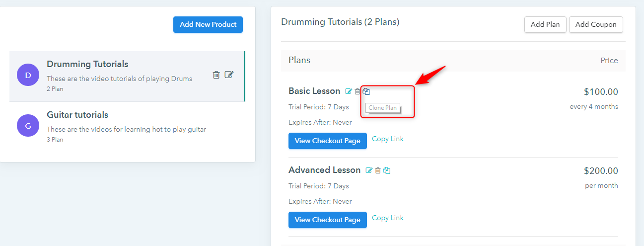Clone the Advanced Lesson plan icon
The height and width of the screenshot is (246, 644).
387,170
